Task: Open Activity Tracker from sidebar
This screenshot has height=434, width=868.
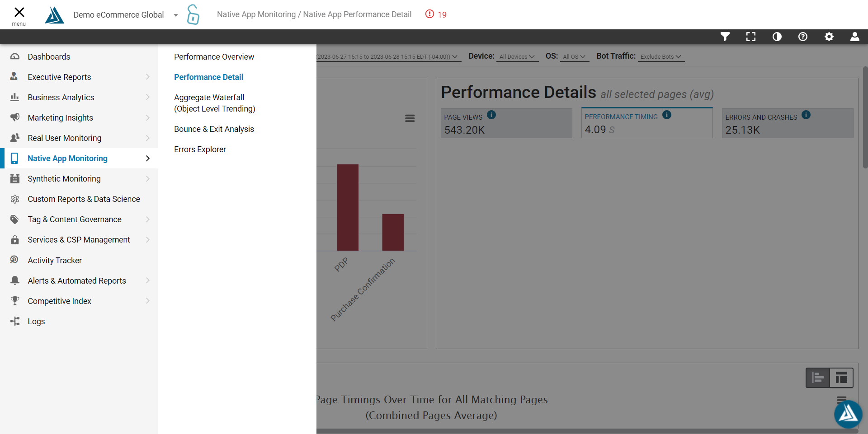Action: (x=79, y=261)
